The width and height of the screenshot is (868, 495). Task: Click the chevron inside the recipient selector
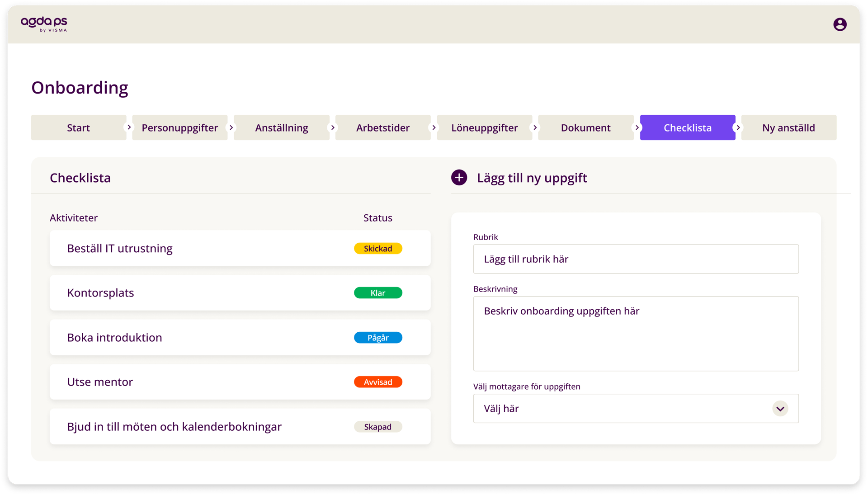click(779, 409)
